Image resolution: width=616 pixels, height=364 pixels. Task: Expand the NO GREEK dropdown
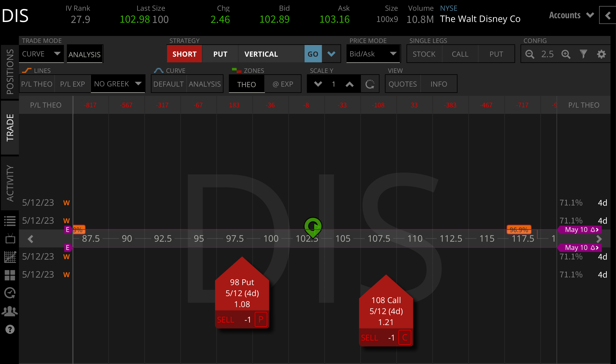(118, 84)
